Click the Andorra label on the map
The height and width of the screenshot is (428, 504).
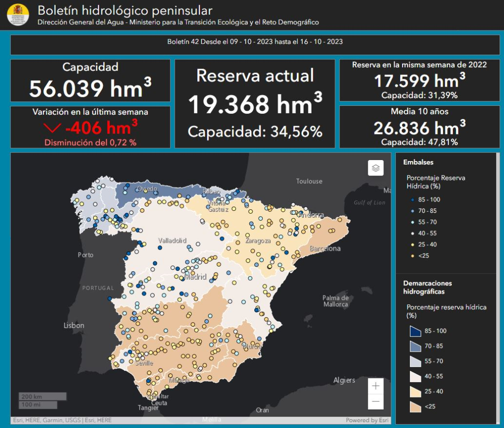coord(311,215)
